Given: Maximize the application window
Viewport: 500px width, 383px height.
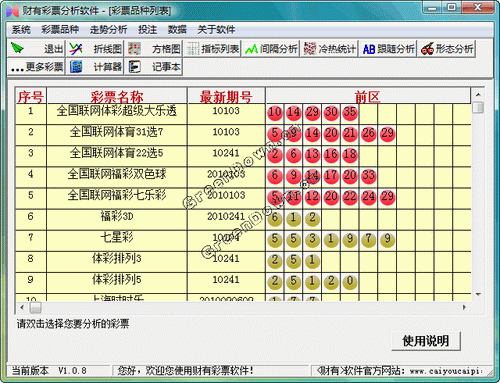Looking at the screenshot, I should 452,8.
